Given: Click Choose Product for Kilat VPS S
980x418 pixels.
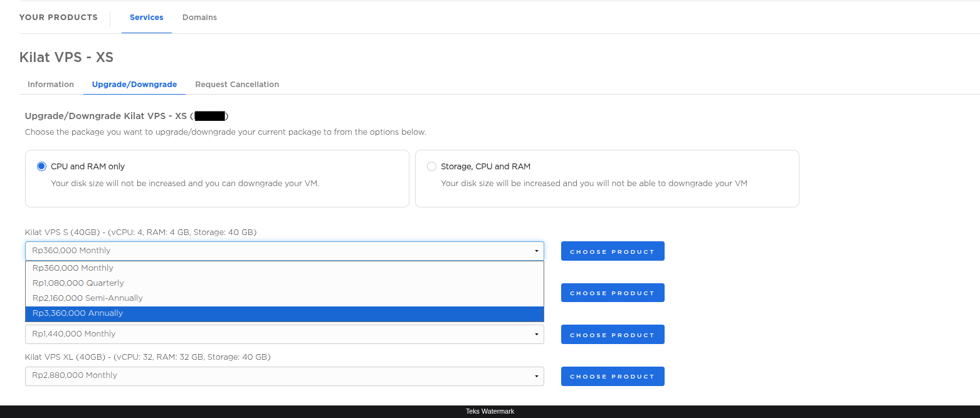Looking at the screenshot, I should tap(613, 251).
